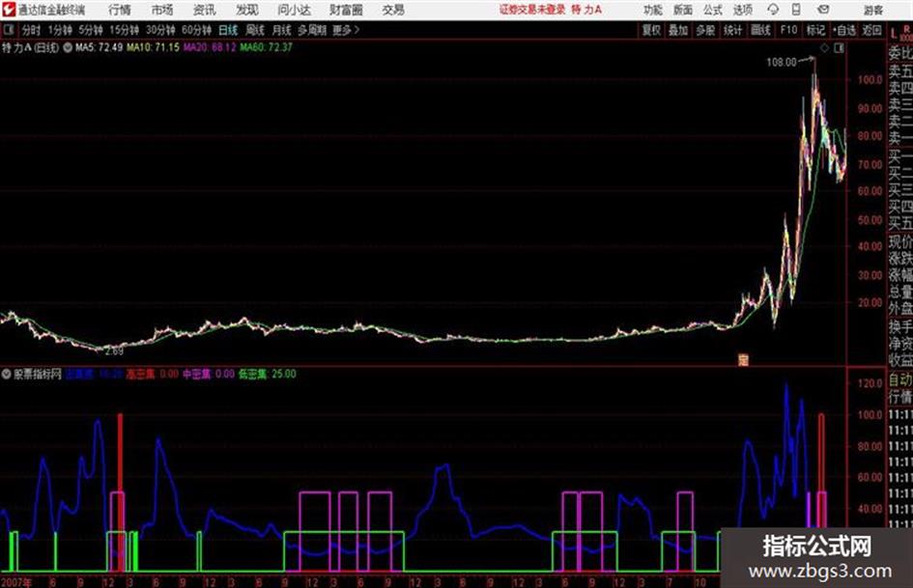Expand the 更多 period options

(346, 30)
